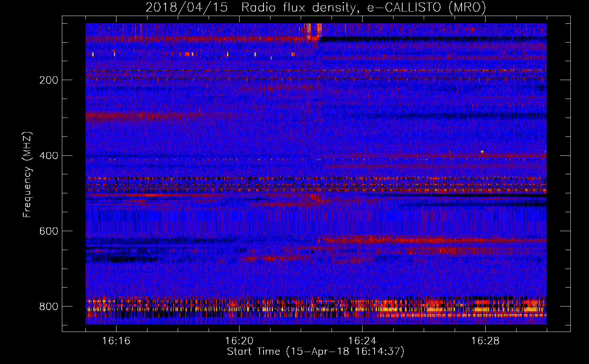Image resolution: width=589 pixels, height=364 pixels.
Task: Click the 'Frequency (MHZ)' axis label
Action: (x=27, y=174)
